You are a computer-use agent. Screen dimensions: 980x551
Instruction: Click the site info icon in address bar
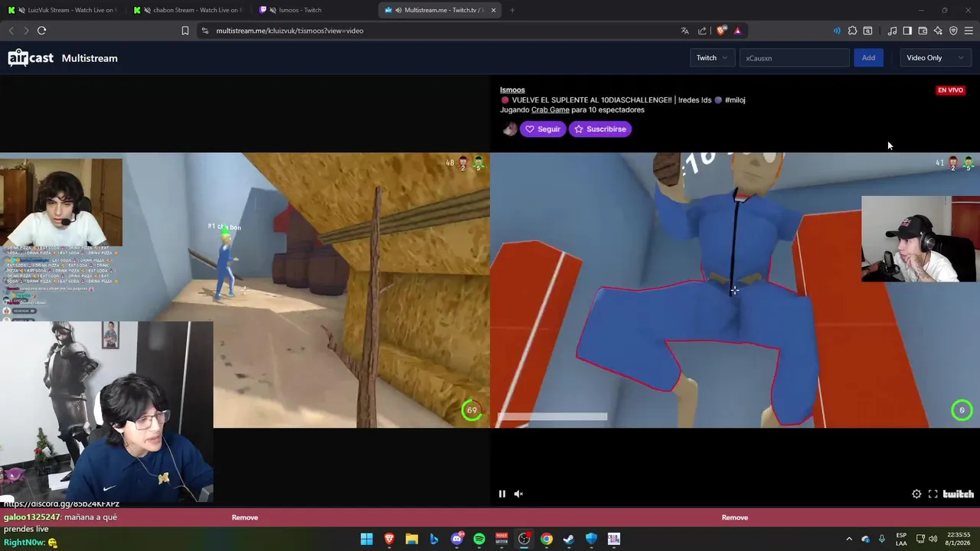204,31
